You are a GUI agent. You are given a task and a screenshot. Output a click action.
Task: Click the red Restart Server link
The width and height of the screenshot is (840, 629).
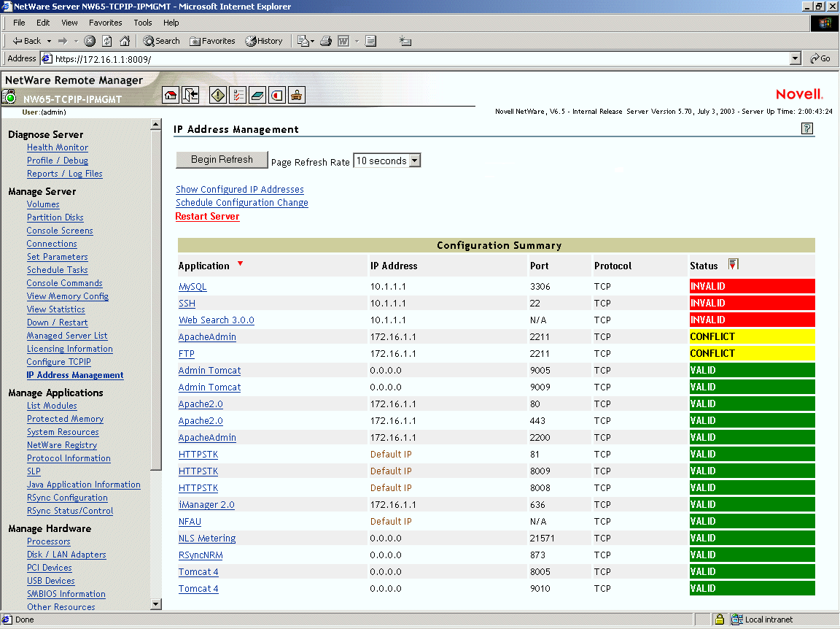click(x=207, y=217)
